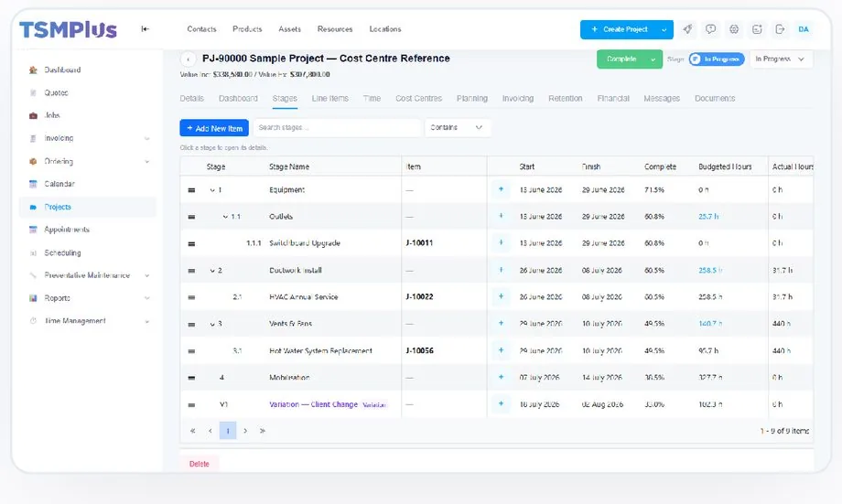Open Calendar in the sidebar
Screen dimensions: 842x504
coord(59,184)
